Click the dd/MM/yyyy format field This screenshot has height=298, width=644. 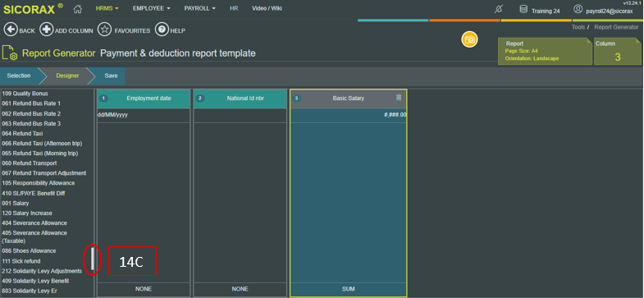144,116
